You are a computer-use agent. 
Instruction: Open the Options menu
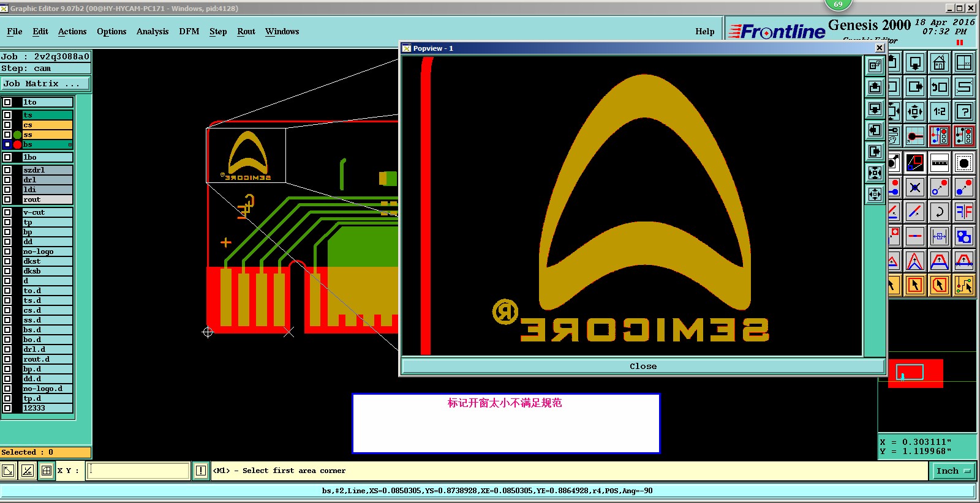click(x=111, y=31)
